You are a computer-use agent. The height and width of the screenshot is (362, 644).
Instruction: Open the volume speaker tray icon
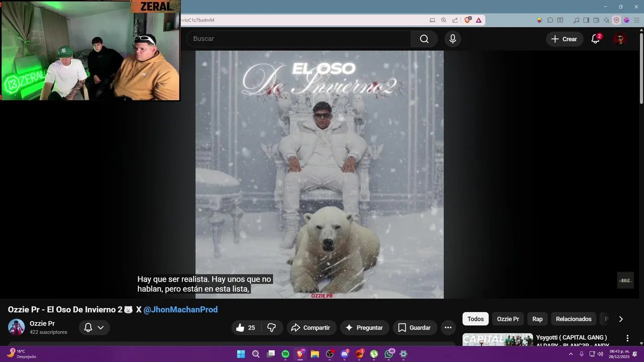click(x=600, y=354)
